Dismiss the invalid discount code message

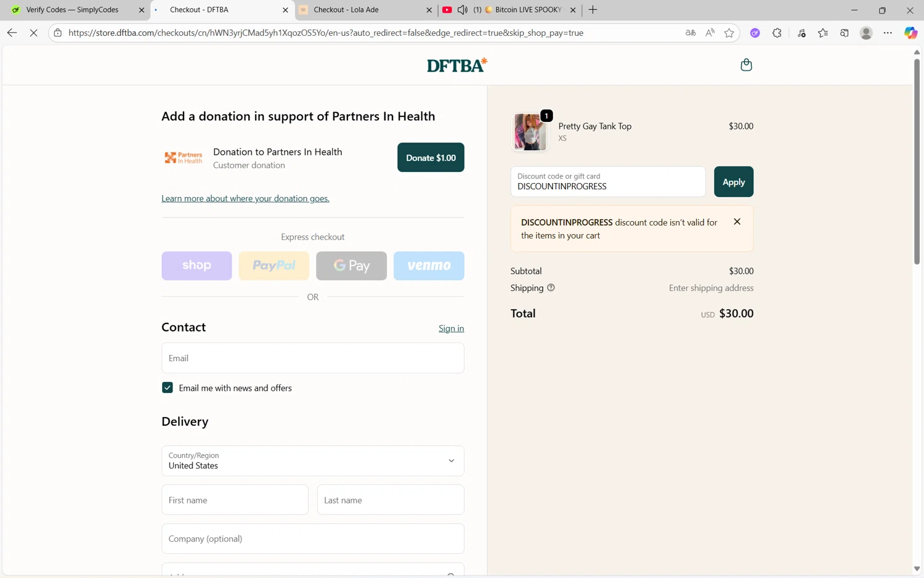[x=737, y=222]
